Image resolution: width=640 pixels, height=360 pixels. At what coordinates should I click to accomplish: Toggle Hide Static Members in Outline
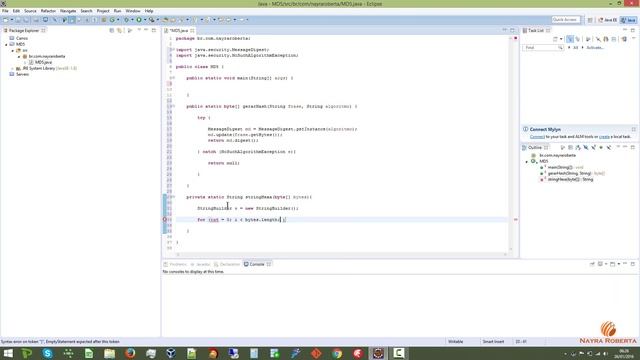(593, 147)
